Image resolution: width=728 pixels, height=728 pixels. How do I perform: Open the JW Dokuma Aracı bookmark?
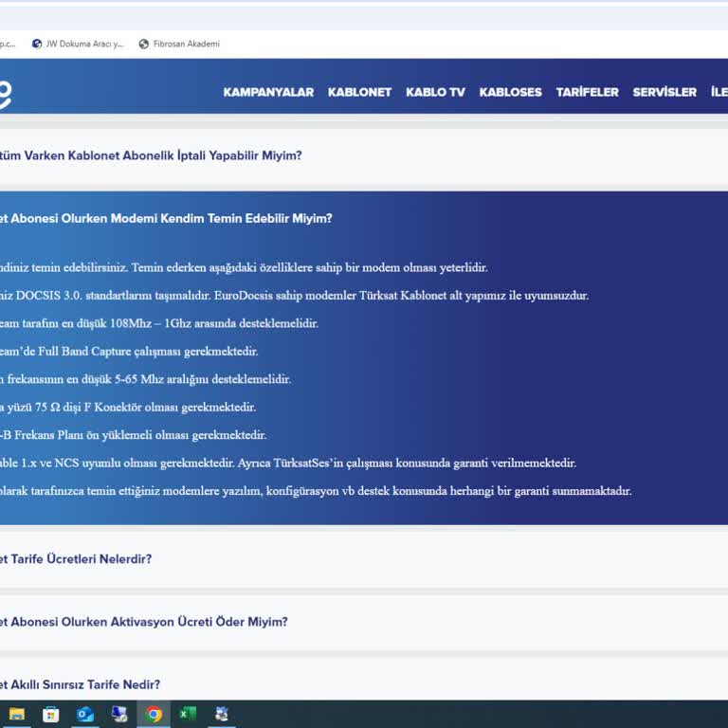coord(78,44)
